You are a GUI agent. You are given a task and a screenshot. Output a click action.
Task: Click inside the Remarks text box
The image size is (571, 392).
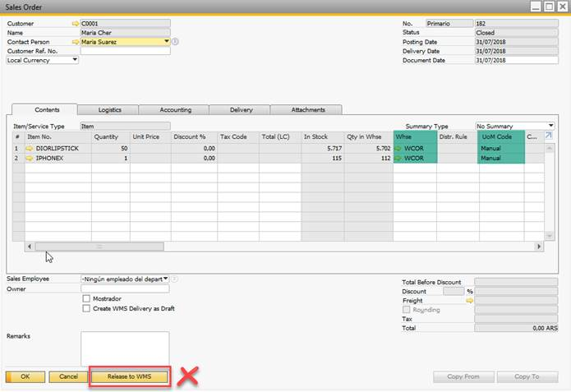[x=125, y=348]
